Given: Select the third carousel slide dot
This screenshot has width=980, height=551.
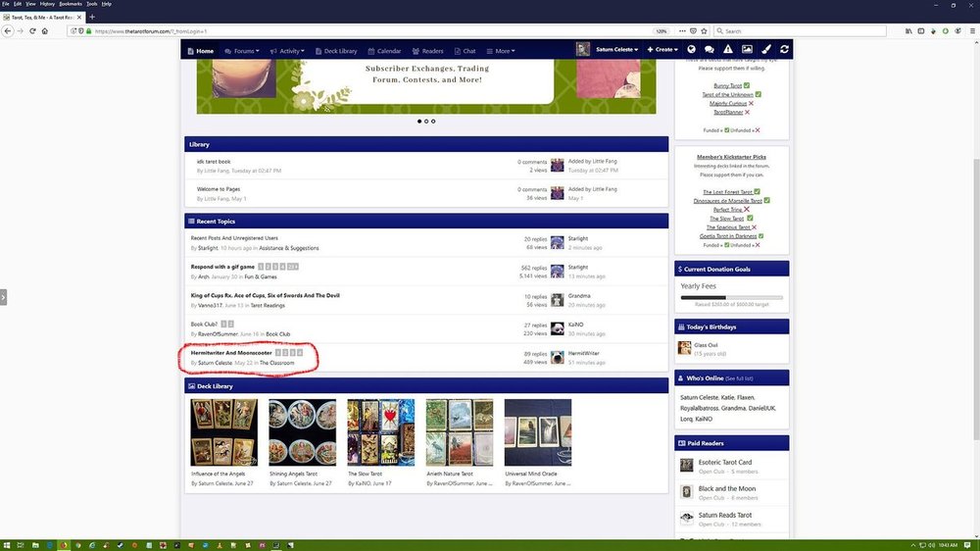Looking at the screenshot, I should point(433,122).
